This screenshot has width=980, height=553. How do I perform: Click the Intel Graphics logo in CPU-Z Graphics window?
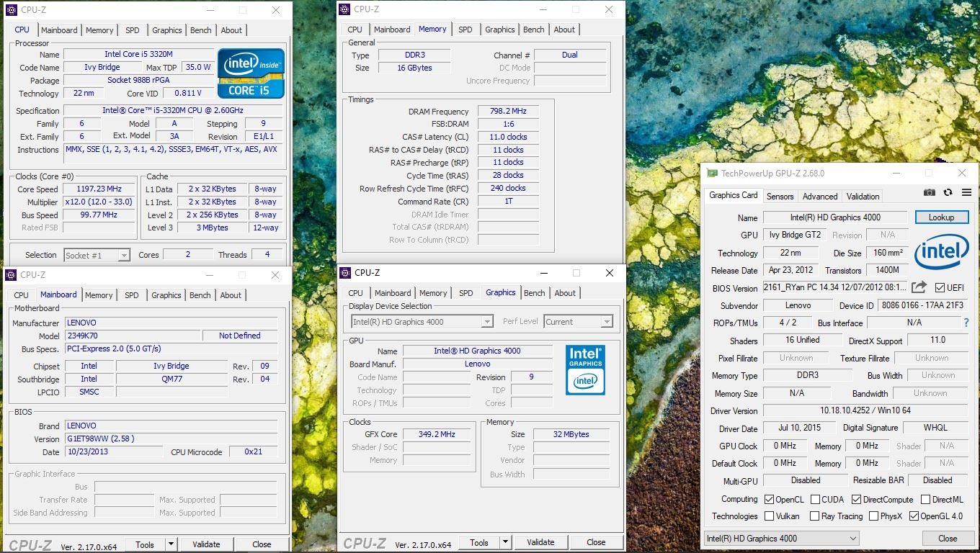[585, 369]
